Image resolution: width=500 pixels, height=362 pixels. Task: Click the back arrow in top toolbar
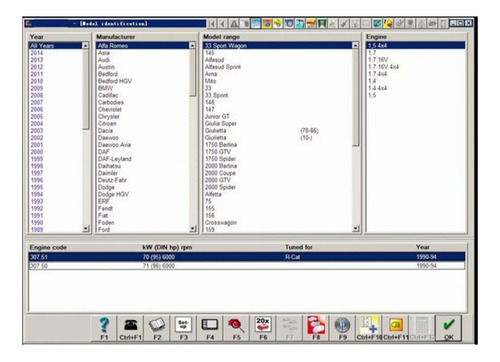click(x=223, y=23)
